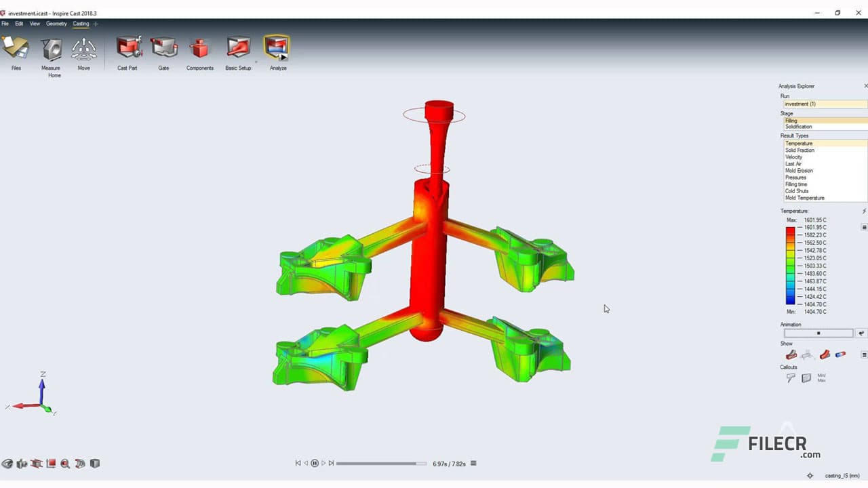Select Solidification stage in Analysis Explorer

(x=798, y=127)
